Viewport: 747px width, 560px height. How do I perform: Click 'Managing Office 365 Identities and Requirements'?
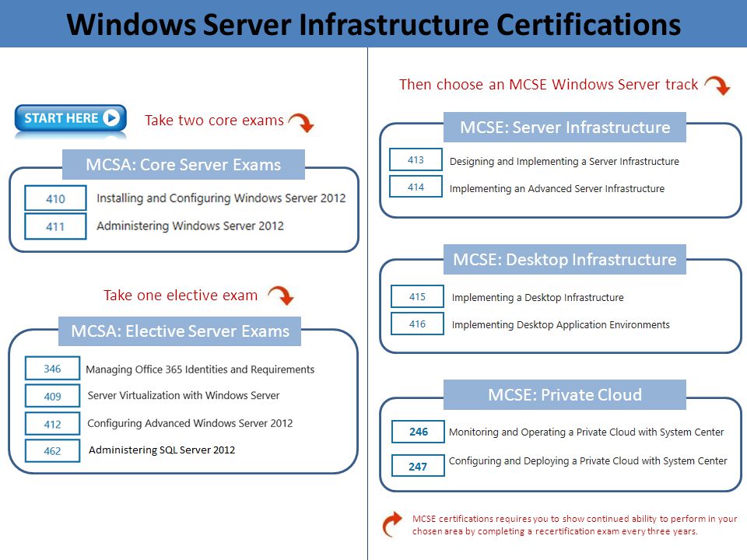[200, 369]
